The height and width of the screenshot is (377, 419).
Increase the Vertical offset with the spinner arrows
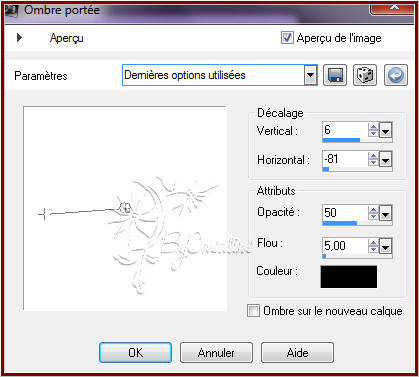(373, 127)
